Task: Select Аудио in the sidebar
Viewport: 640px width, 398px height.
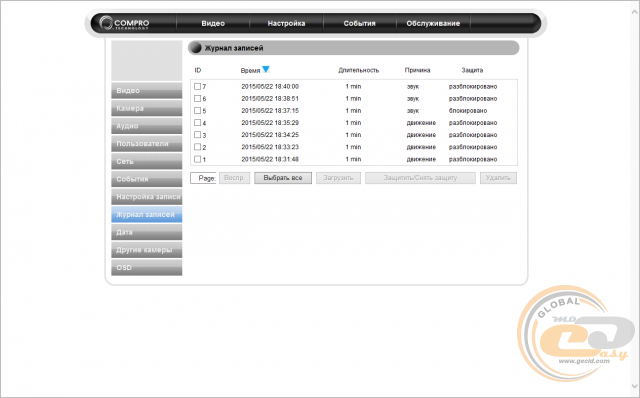Action: coord(147,126)
